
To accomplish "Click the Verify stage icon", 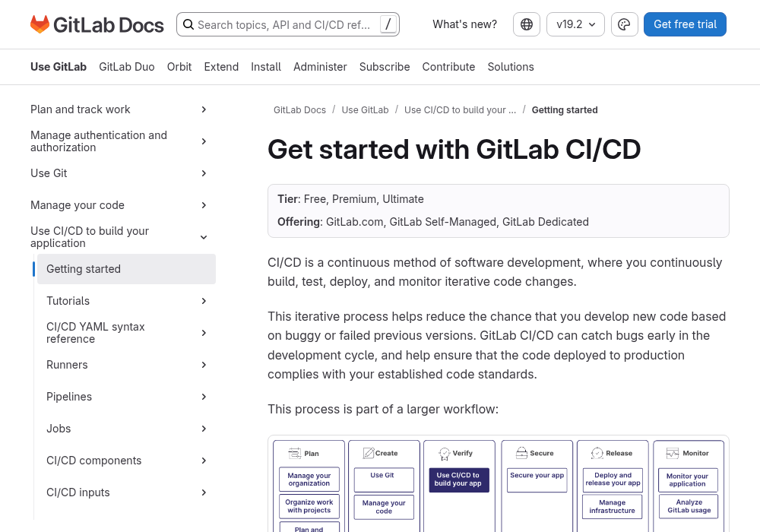I will (x=445, y=454).
